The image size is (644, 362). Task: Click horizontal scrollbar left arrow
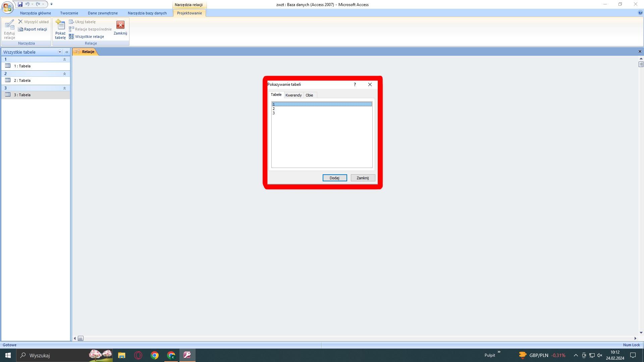pos(75,339)
